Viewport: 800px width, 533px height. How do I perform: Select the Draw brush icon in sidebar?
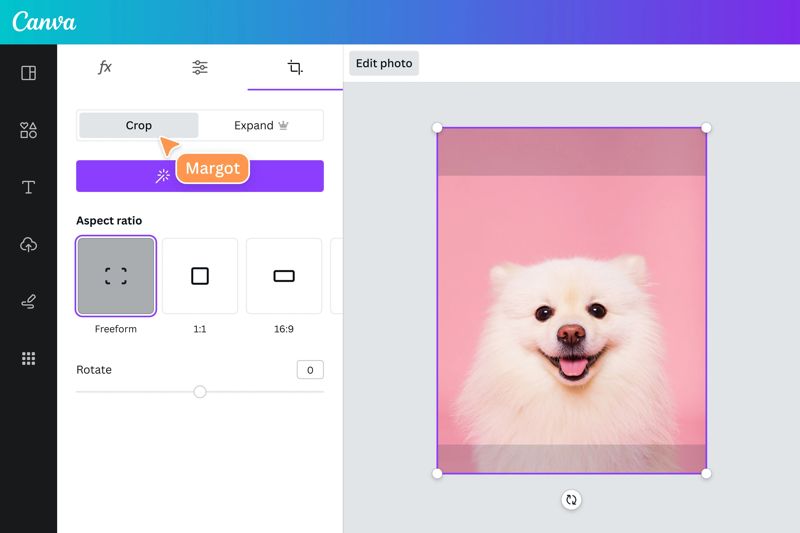tap(28, 302)
